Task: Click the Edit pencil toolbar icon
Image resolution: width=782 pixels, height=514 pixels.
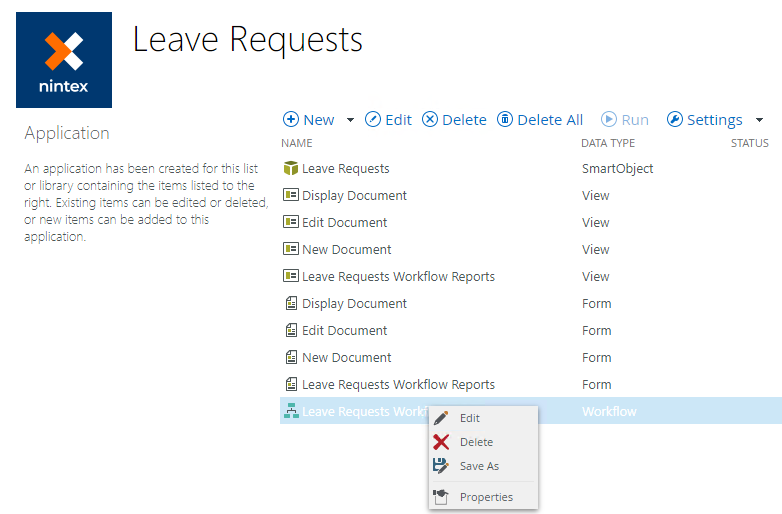Action: [x=373, y=119]
